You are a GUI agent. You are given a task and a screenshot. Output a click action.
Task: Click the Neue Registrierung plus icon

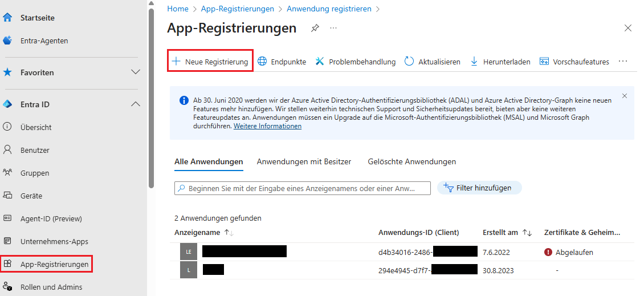tap(177, 62)
